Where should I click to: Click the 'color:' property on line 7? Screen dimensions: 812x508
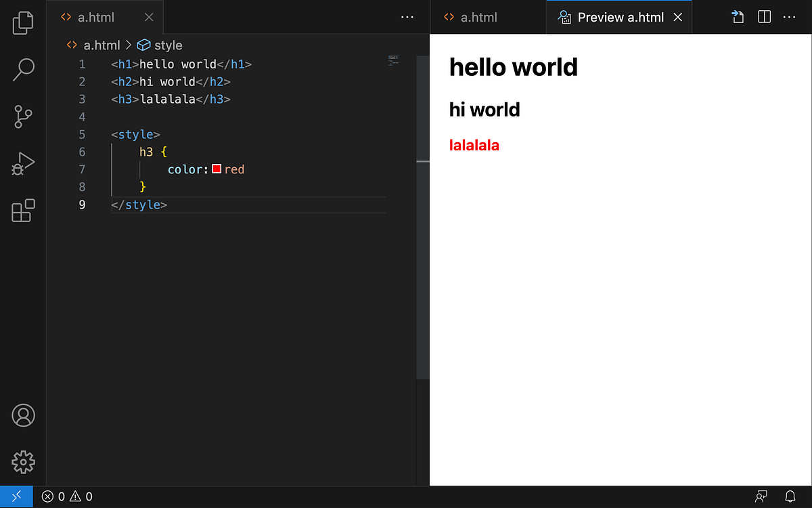[188, 169]
